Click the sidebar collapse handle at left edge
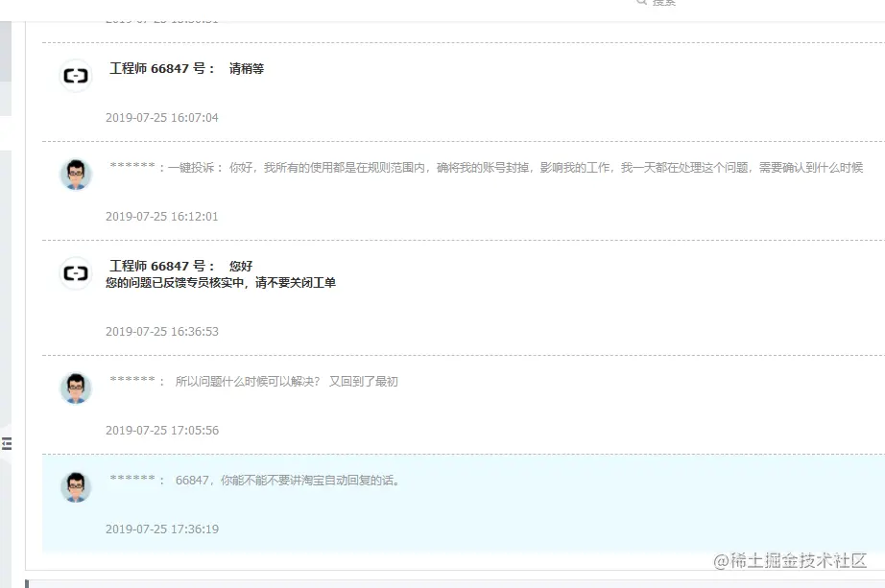Viewport: 885px width, 588px height. [6, 443]
